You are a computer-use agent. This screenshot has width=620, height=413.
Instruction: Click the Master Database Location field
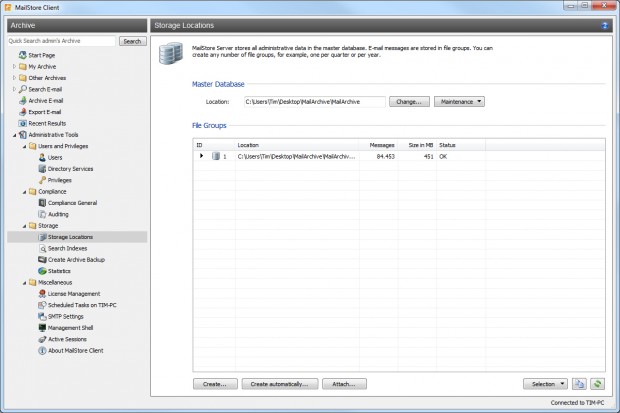(315, 102)
